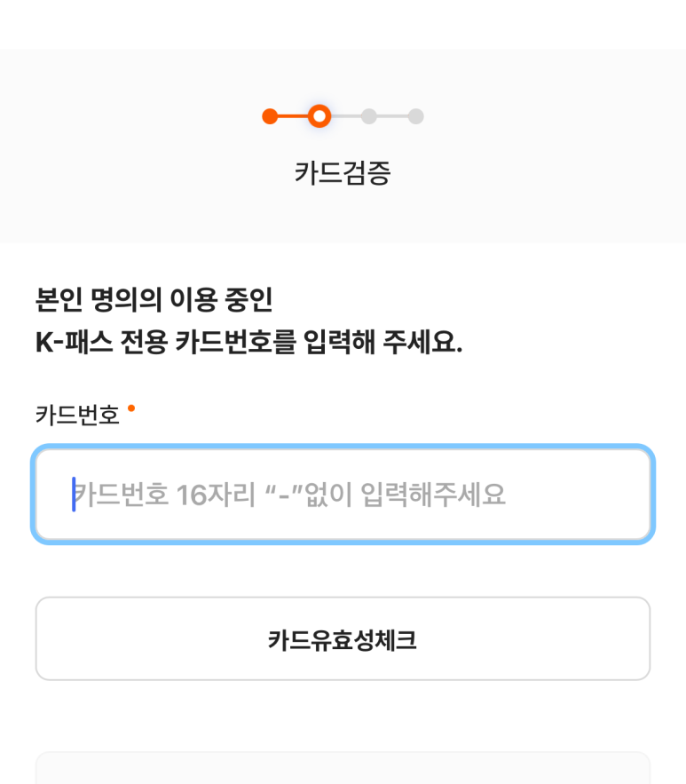Click the 카드검증 step title
The height and width of the screenshot is (784, 686).
point(343,172)
